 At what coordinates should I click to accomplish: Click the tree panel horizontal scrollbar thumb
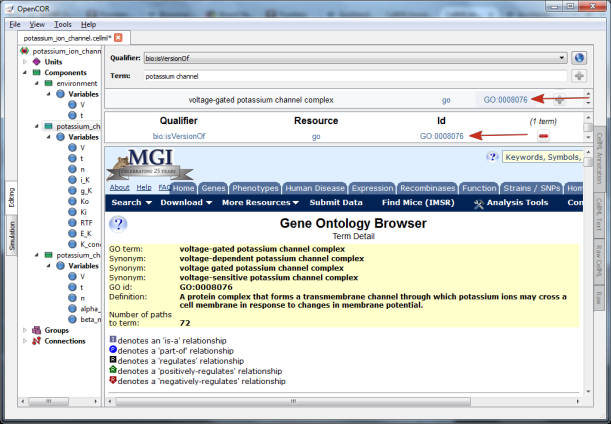click(48, 401)
